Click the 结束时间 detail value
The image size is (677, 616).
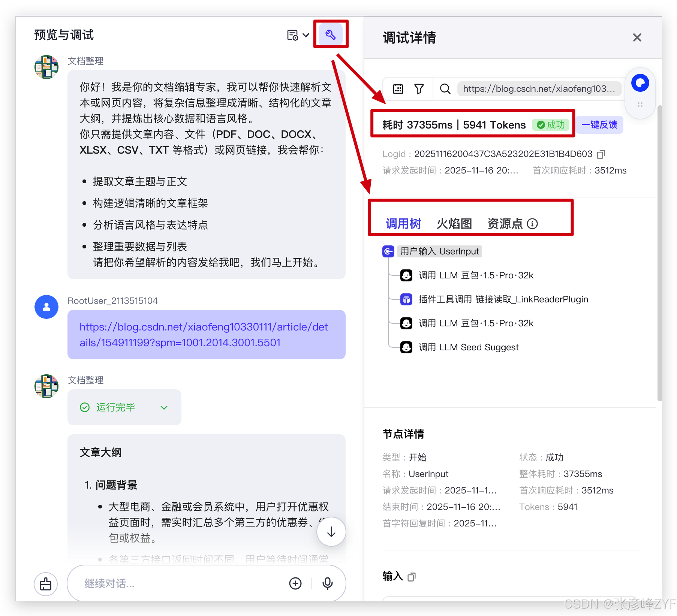463,507
